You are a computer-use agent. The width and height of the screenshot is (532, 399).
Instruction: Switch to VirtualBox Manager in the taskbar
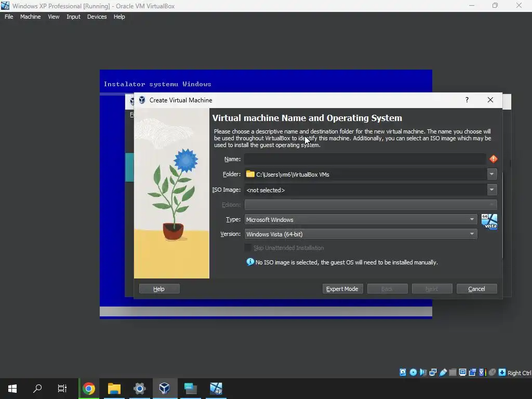pos(165,389)
